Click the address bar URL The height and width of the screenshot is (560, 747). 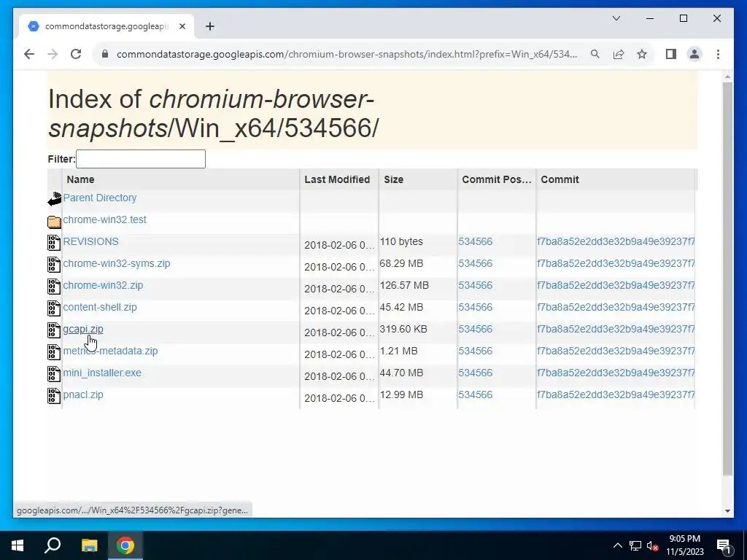(x=347, y=54)
